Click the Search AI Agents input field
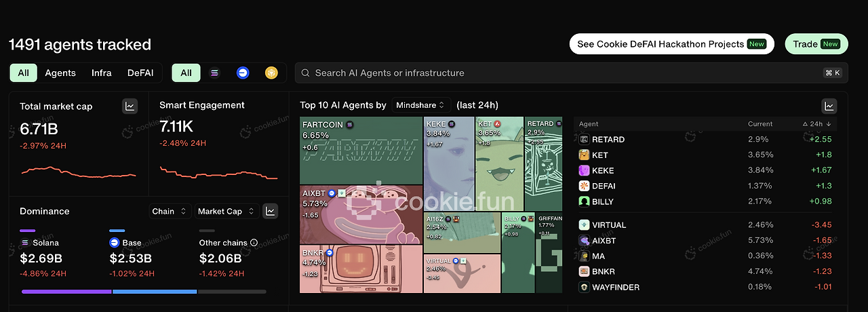Screen dimensions: 868x312 point(571,73)
